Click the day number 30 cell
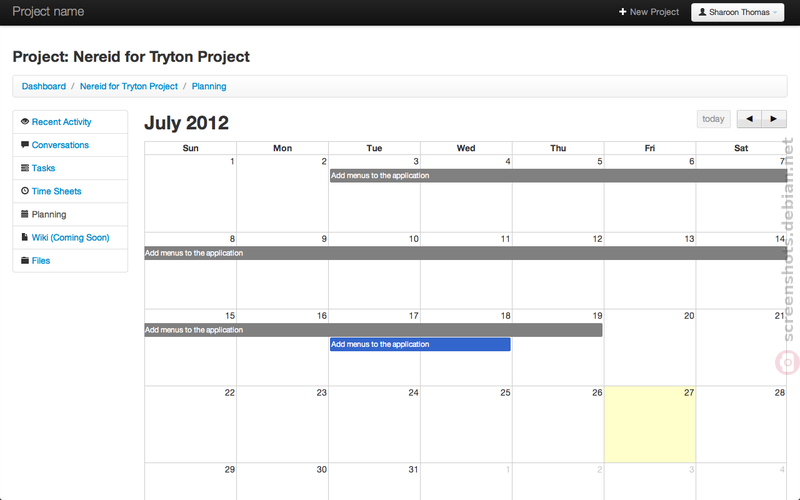This screenshot has height=500, width=800. coord(283,481)
